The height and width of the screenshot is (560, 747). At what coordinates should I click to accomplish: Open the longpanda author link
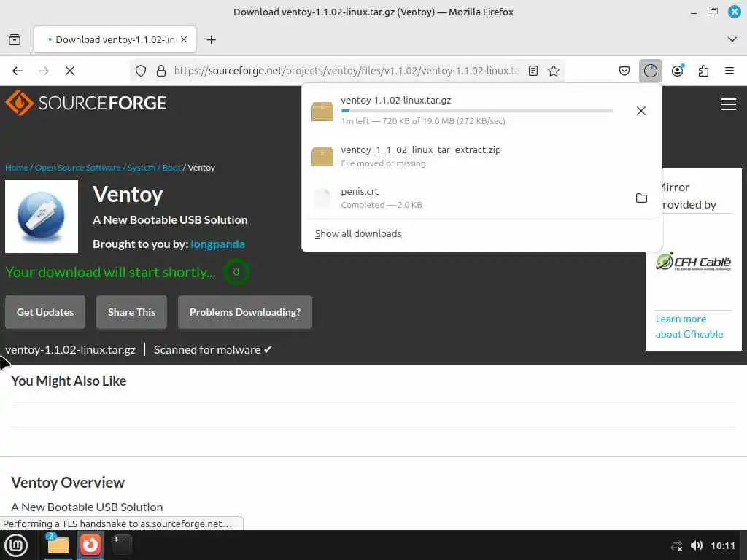pyautogui.click(x=217, y=244)
